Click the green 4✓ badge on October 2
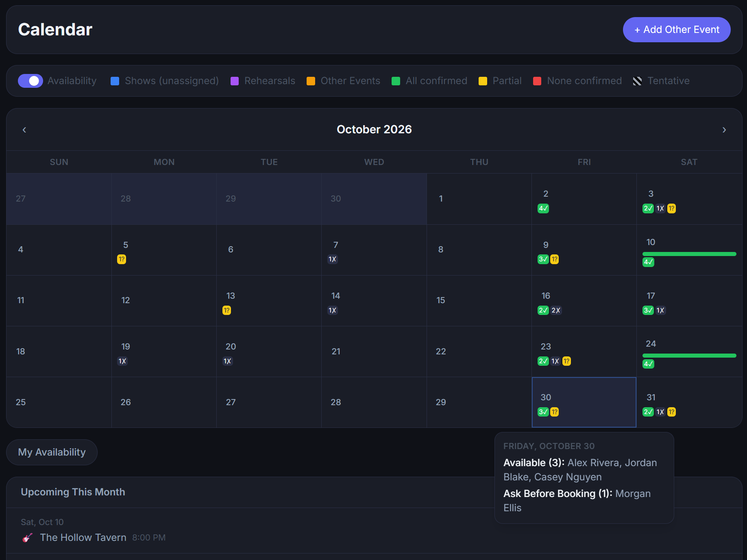 point(543,208)
